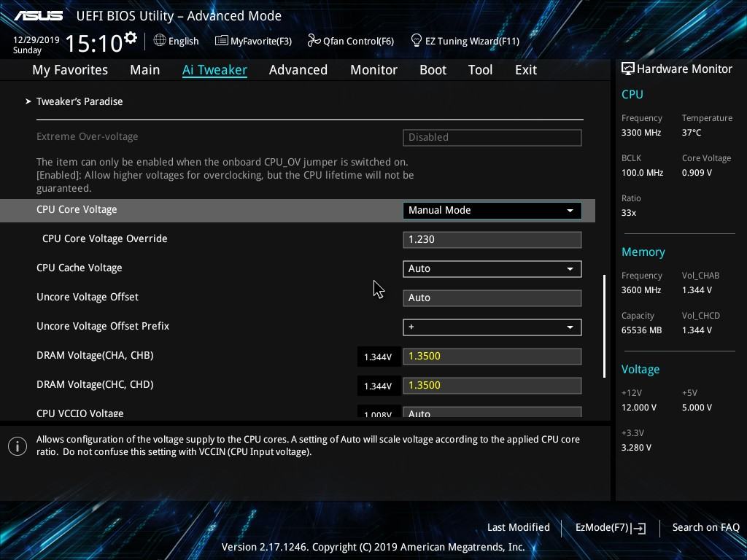Click Vol_CHAB value 1.344 V
This screenshot has width=747, height=560.
(x=697, y=290)
